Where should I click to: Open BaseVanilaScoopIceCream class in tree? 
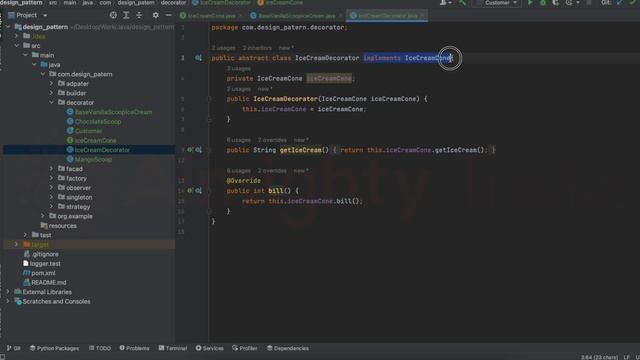(x=109, y=112)
